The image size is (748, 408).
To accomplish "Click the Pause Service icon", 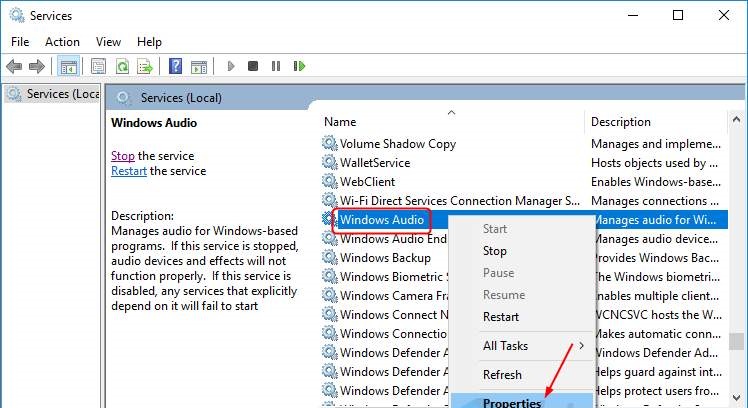I will point(276,66).
